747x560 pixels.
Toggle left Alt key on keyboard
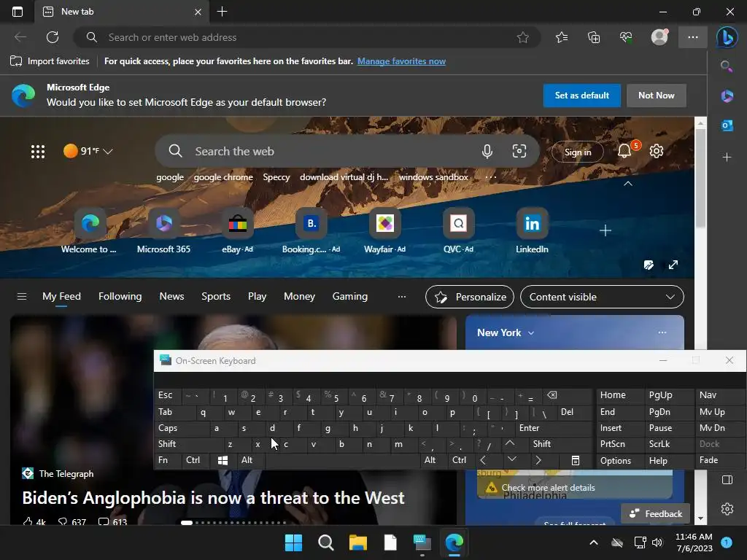251,460
